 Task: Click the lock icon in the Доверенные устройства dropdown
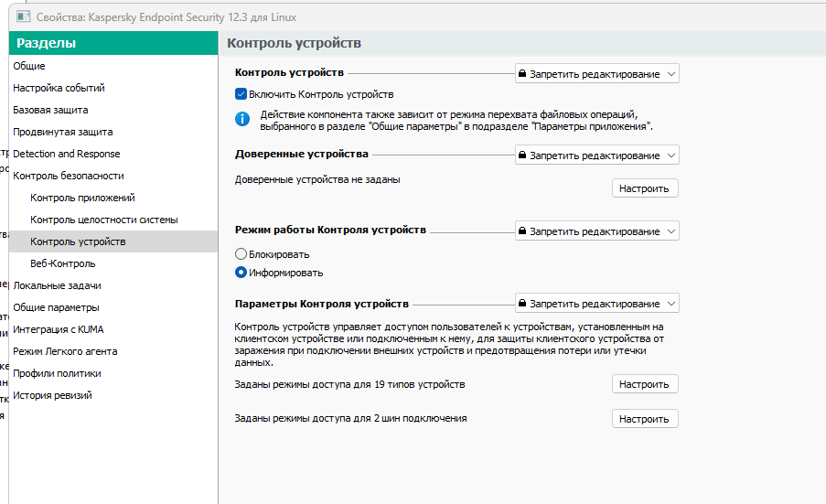(x=522, y=155)
